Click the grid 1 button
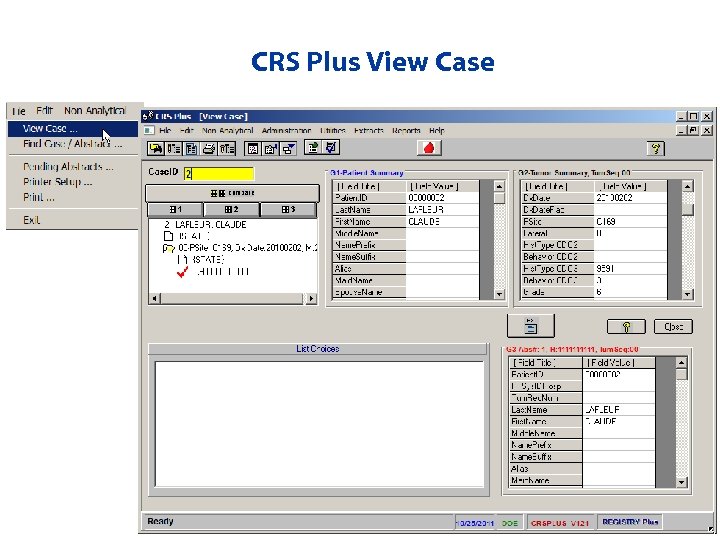Screen dimensions: 720x540 pos(175,209)
